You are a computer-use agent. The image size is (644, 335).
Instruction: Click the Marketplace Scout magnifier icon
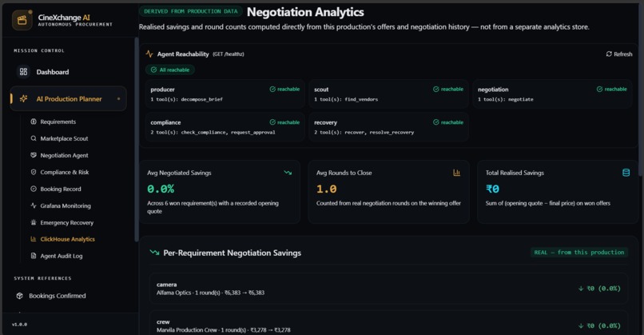pos(34,138)
